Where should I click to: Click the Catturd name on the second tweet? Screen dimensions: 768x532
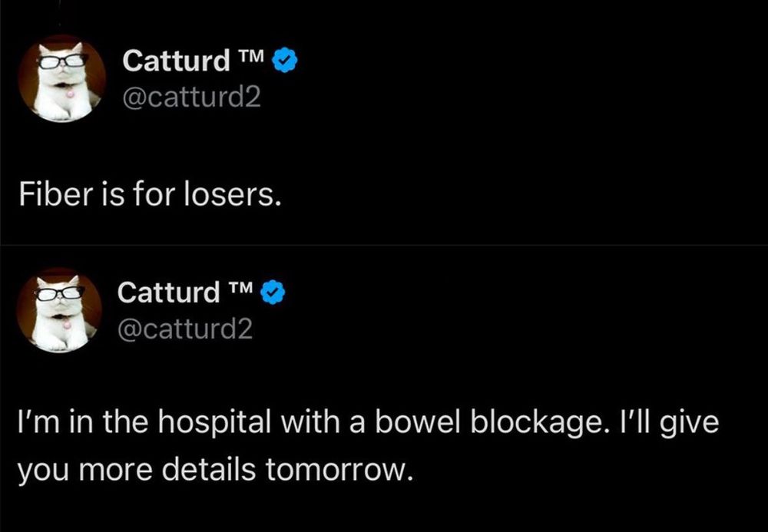tap(169, 292)
